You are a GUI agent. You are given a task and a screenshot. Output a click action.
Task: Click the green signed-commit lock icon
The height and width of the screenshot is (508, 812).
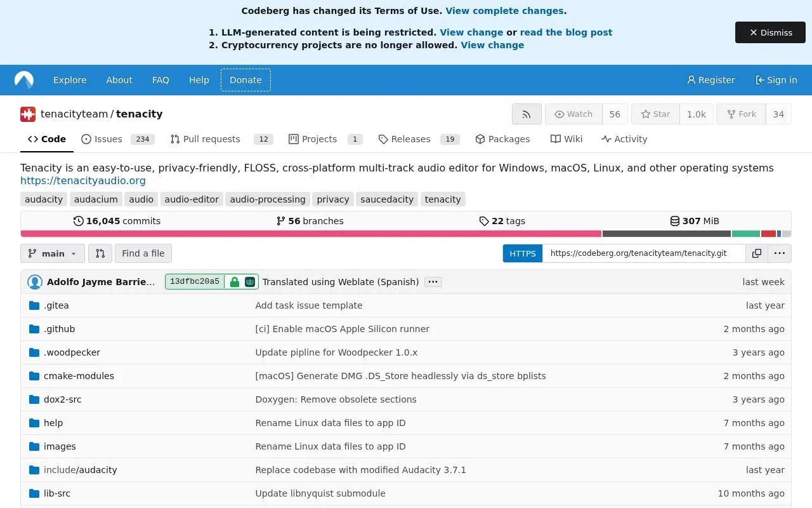(x=235, y=282)
